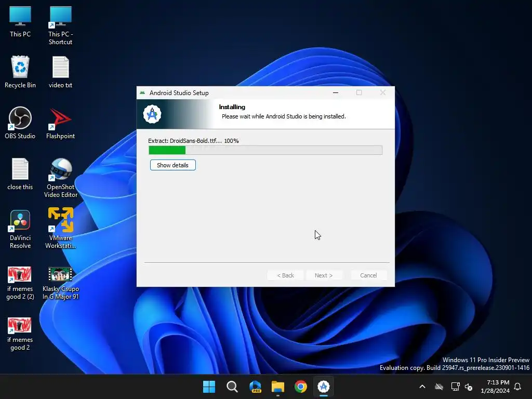Select the Recycle Bin icon
Viewport: 532px width, 399px height.
(20, 72)
